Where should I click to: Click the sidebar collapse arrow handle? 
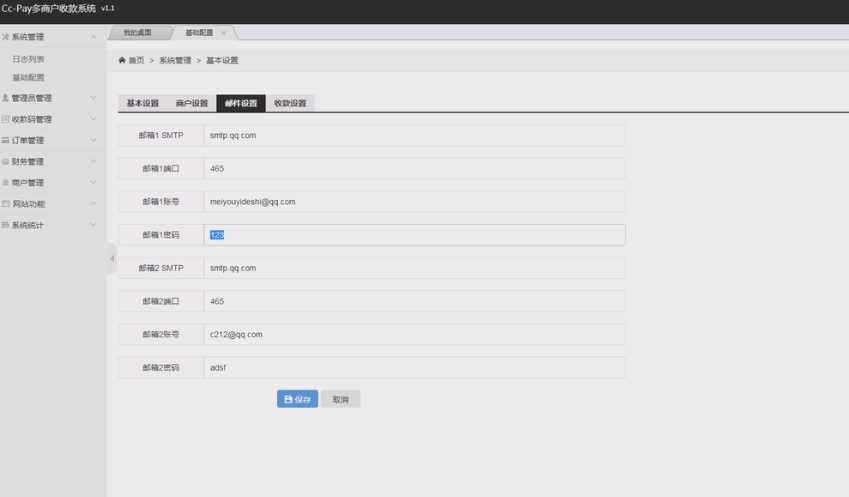pyautogui.click(x=112, y=259)
